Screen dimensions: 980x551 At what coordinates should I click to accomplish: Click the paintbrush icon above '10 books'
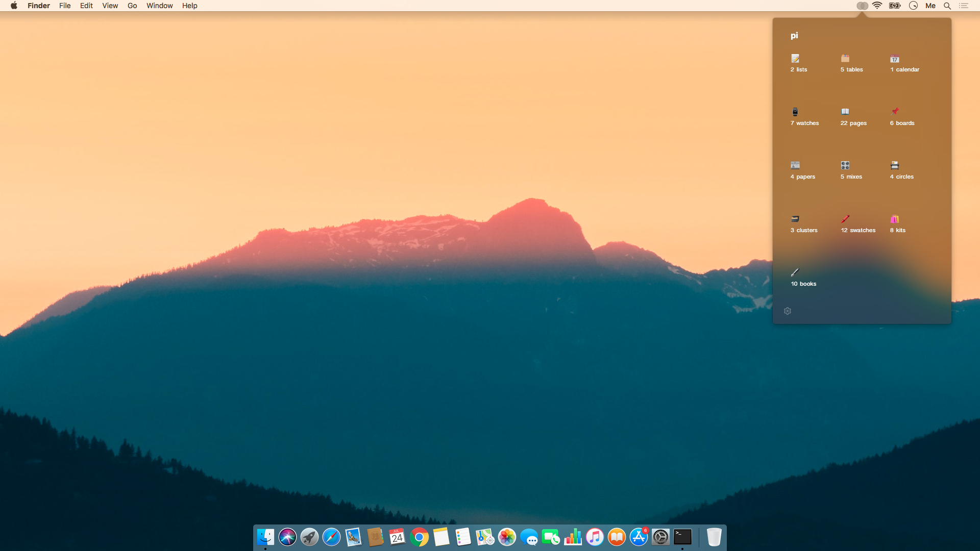click(795, 272)
